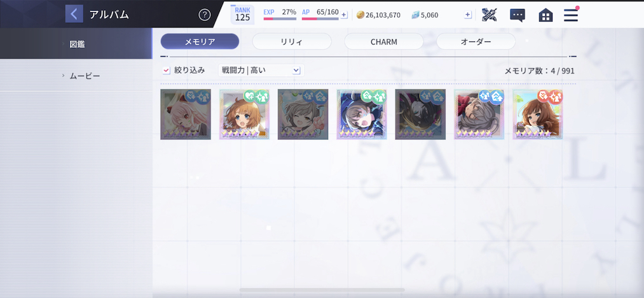Click the horizontal scrollbar at the bottom
The width and height of the screenshot is (644, 298).
tap(322, 290)
